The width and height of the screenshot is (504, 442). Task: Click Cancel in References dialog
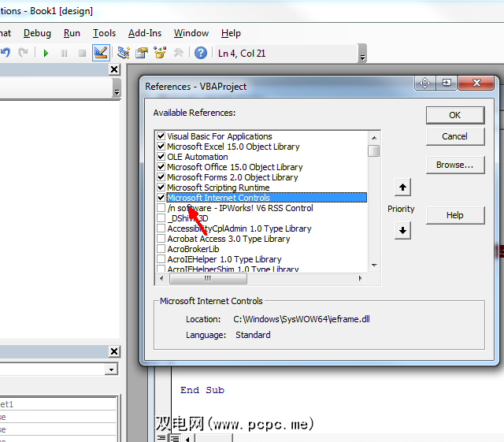coord(455,137)
